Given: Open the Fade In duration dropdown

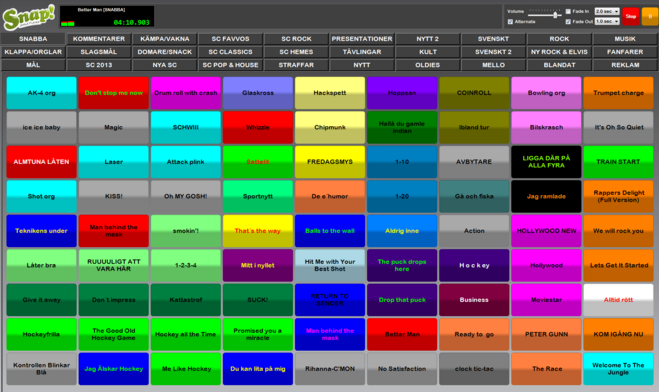Looking at the screenshot, I should coord(607,11).
